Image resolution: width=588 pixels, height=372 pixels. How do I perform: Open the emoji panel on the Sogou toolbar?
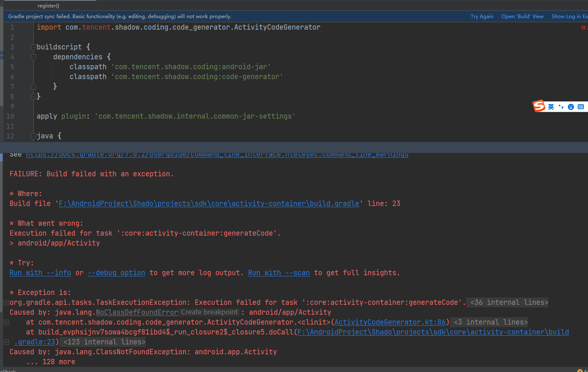(x=571, y=106)
